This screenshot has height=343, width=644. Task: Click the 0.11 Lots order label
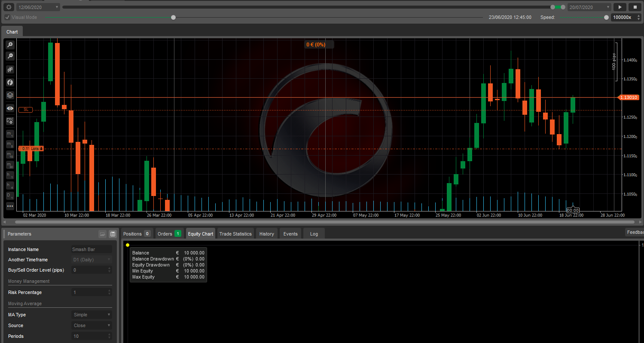[32, 149]
